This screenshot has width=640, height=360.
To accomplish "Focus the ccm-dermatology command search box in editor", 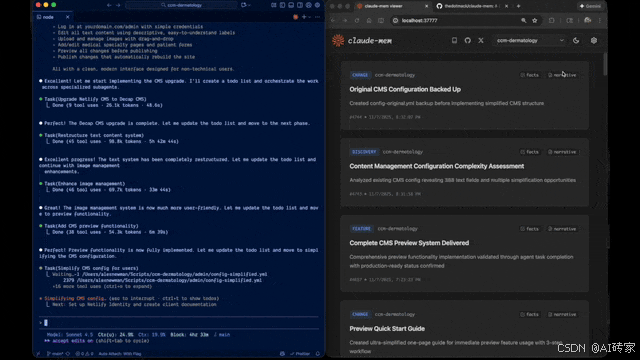I will coord(181,5).
